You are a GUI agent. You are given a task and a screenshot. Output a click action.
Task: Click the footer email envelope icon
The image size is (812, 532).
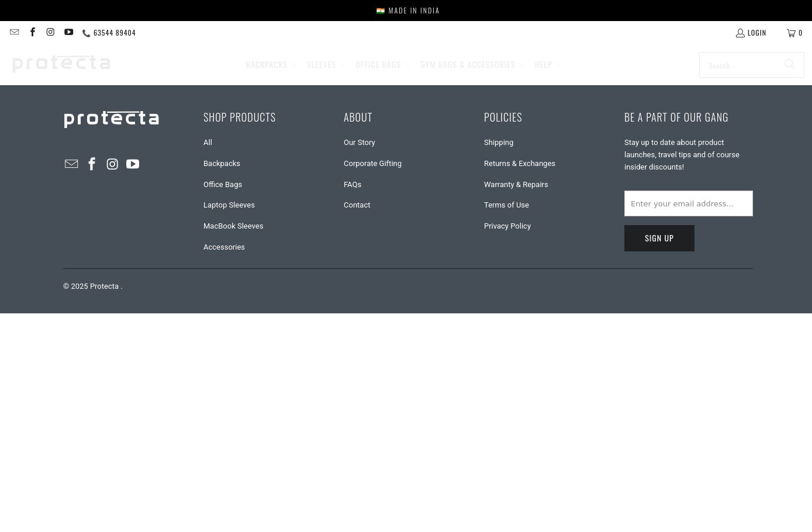pyautogui.click(x=71, y=164)
